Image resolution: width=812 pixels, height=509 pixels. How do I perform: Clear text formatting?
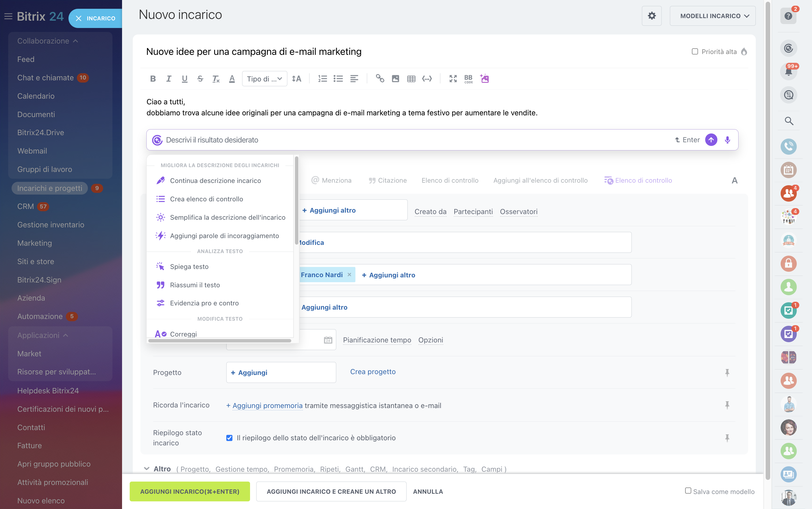pos(216,79)
